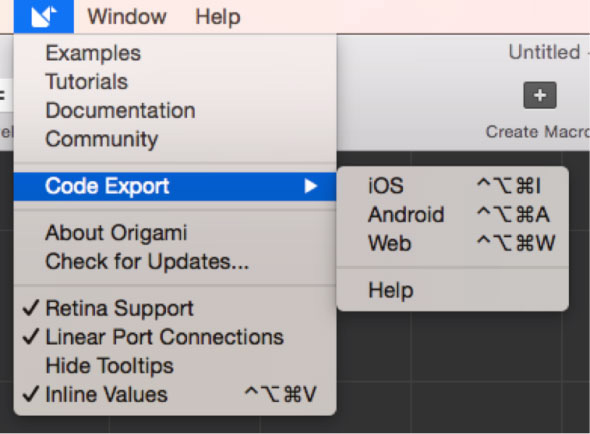Toggle the Retina Support checkmark option
This screenshot has width=590, height=434.
click(x=175, y=308)
